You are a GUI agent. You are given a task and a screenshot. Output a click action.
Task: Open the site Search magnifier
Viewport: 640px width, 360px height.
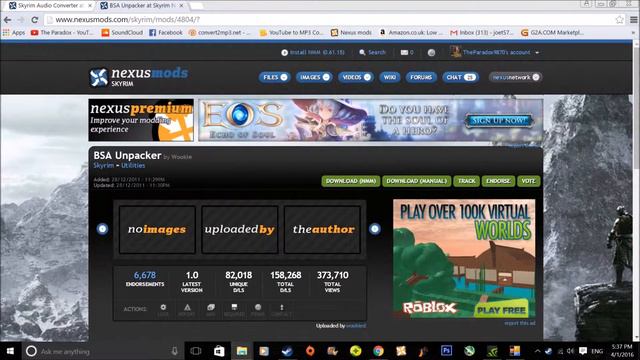click(x=362, y=52)
